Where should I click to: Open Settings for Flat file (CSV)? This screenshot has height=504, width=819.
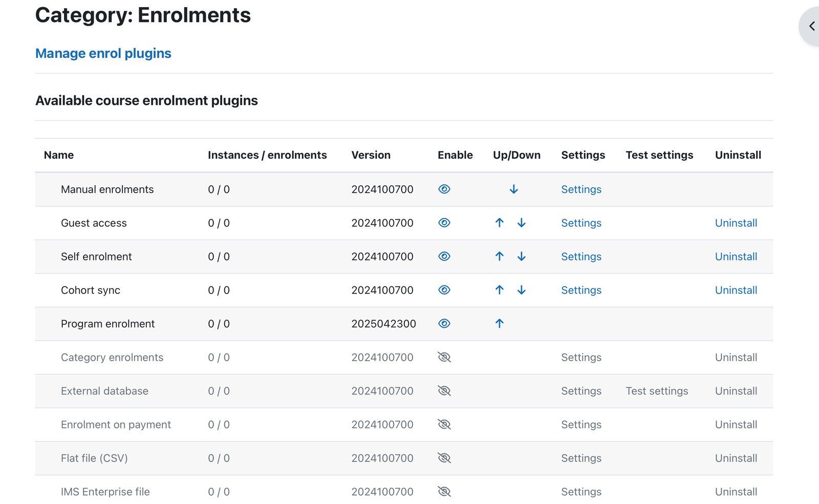581,458
